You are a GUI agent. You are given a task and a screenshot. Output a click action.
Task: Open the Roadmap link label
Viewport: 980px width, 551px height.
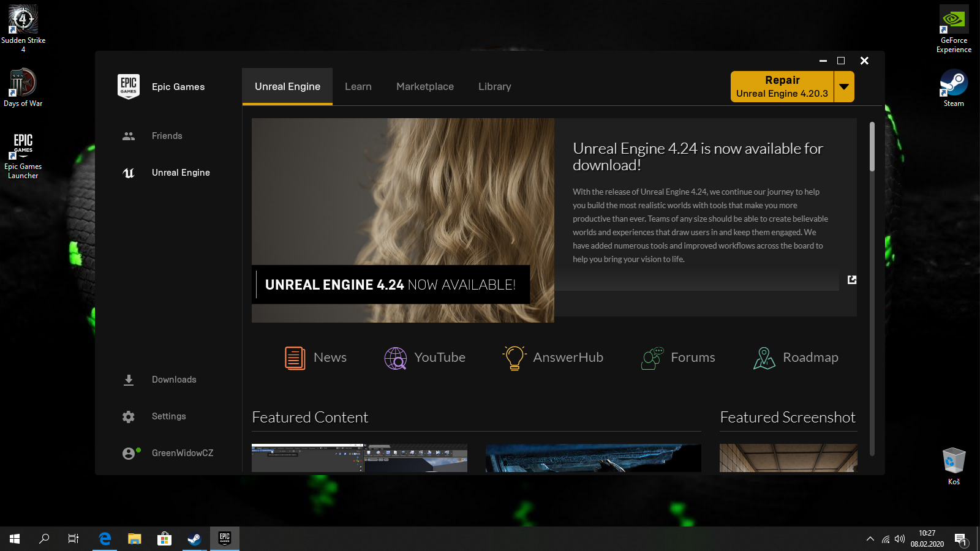(810, 358)
